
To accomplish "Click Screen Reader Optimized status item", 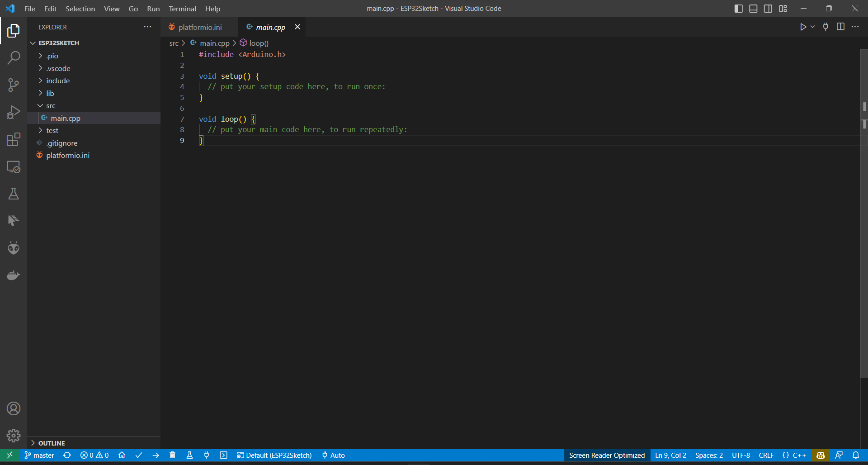I will point(607,455).
